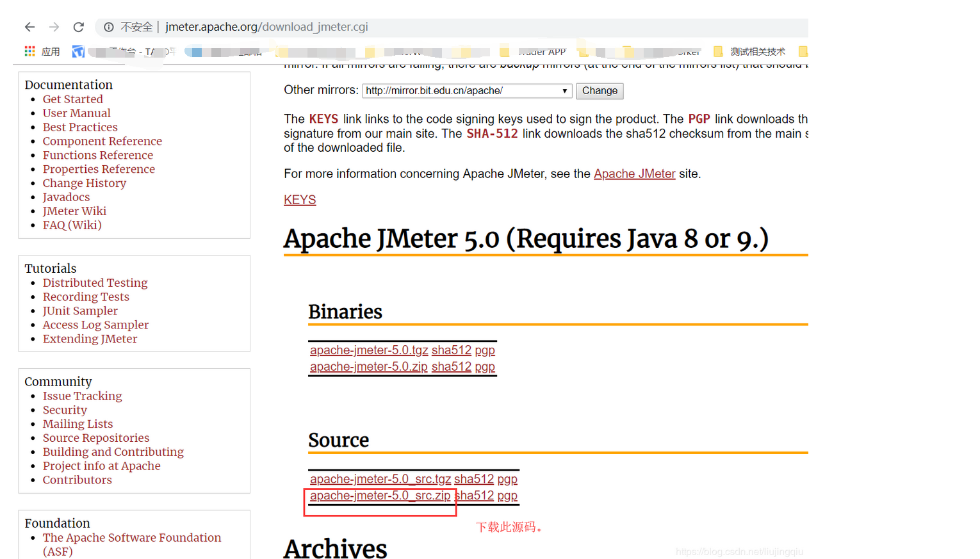Open the 测试相关技术 bookmark folder

(749, 51)
